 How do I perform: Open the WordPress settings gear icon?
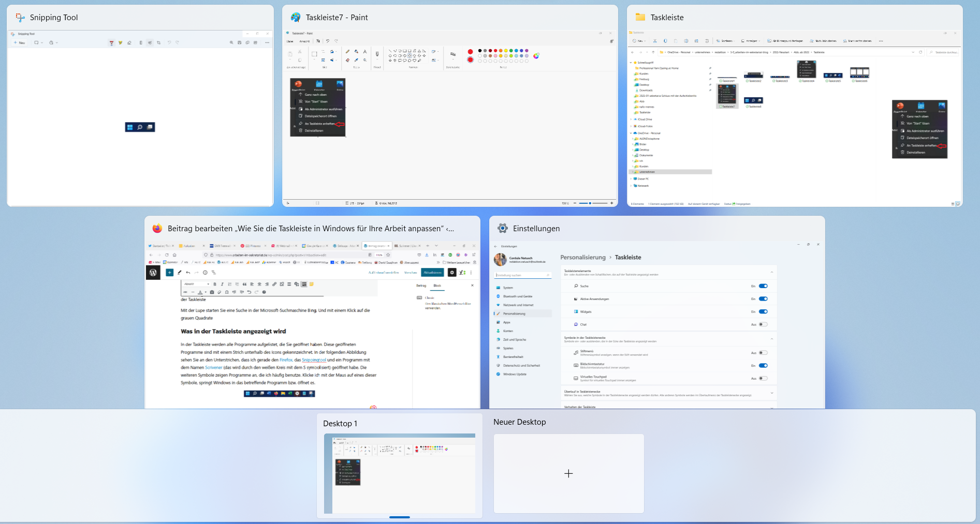452,273
